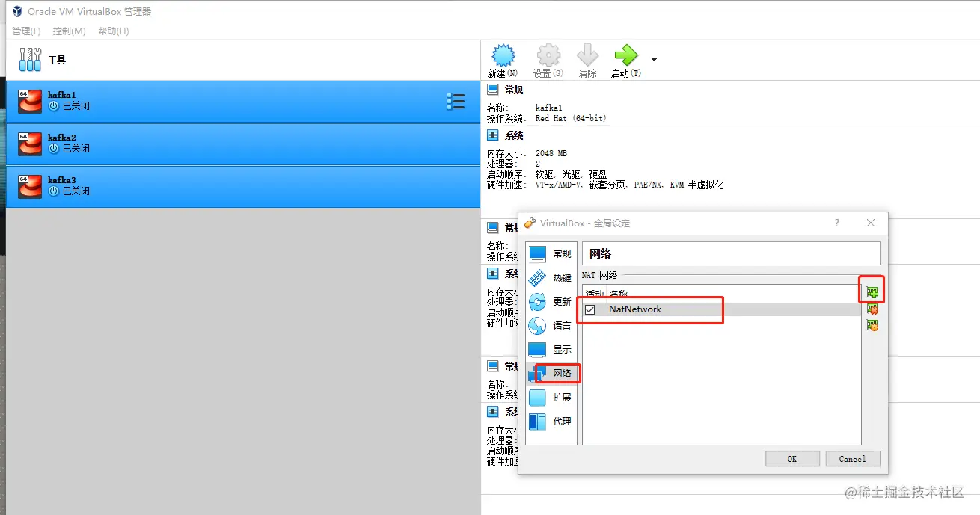This screenshot has width=980, height=515.
Task: Open kafka1 machine tools list menu icon
Action: click(456, 102)
